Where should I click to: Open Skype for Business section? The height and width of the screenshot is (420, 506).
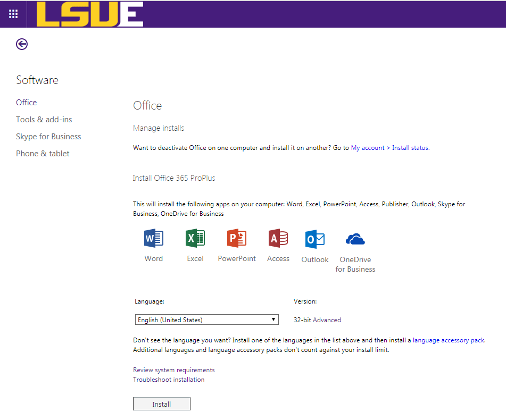click(48, 137)
